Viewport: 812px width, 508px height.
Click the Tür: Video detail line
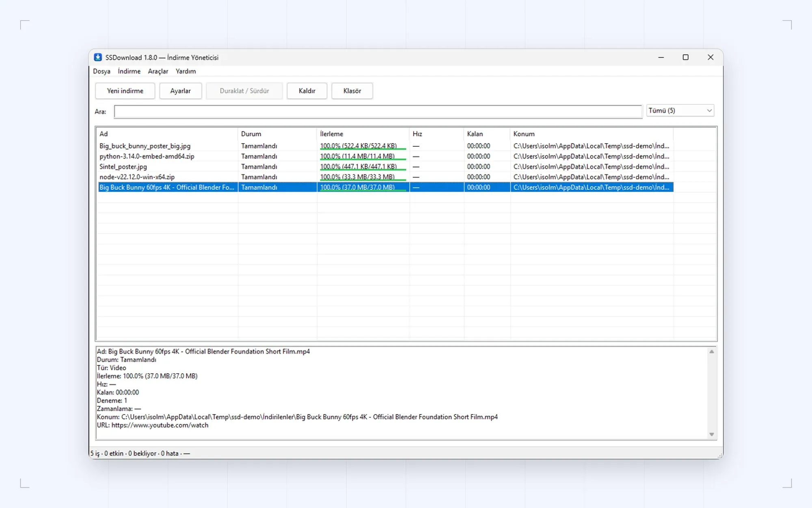point(112,368)
